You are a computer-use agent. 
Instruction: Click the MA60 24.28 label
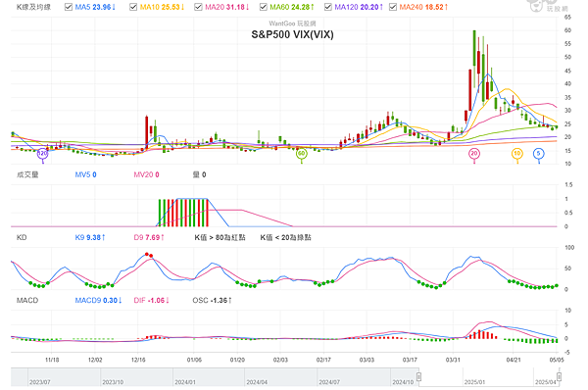point(292,7)
